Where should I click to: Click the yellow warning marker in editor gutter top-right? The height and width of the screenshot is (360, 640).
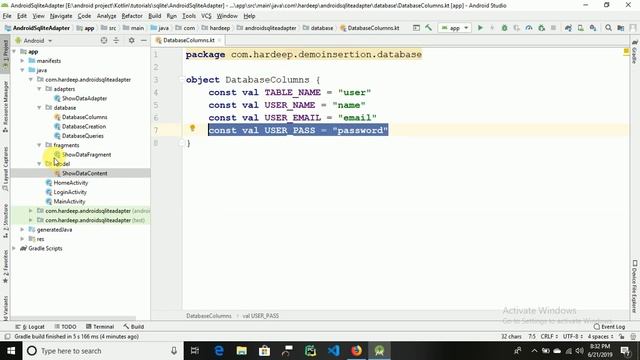[x=626, y=52]
